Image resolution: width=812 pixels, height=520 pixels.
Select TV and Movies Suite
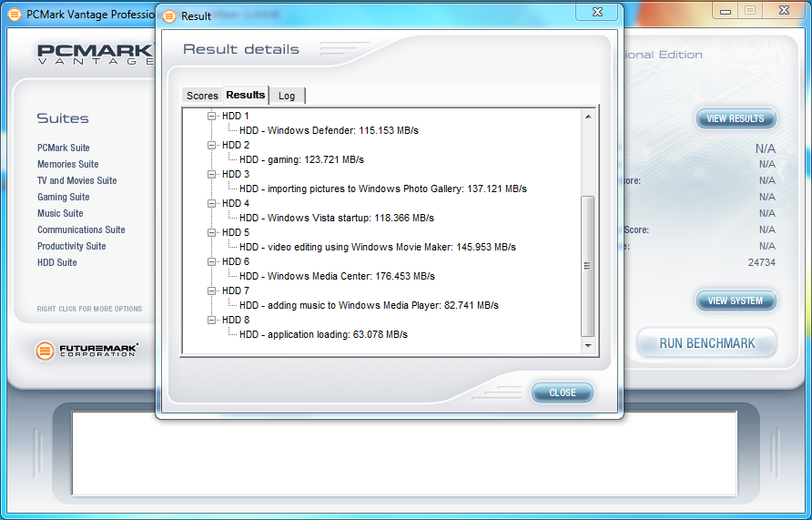(77, 180)
